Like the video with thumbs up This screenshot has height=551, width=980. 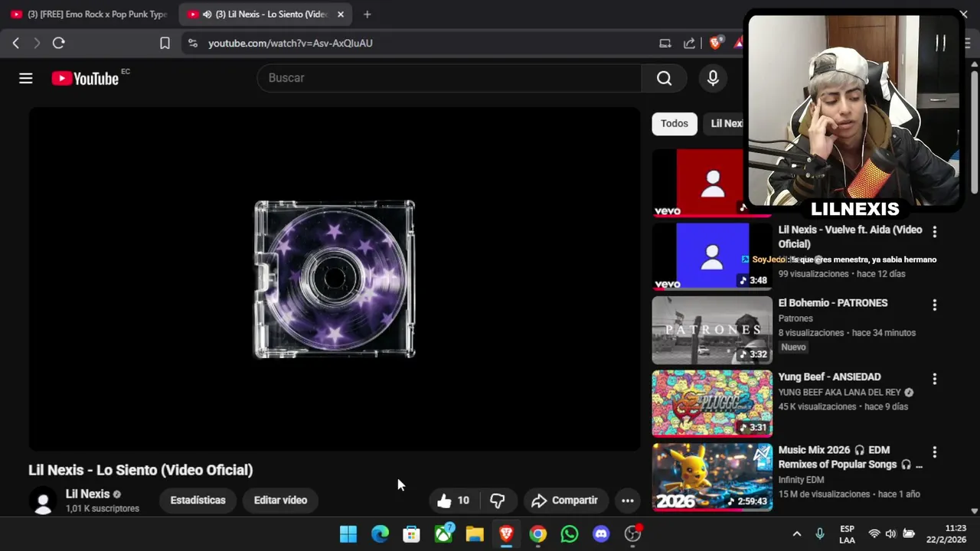coord(453,500)
